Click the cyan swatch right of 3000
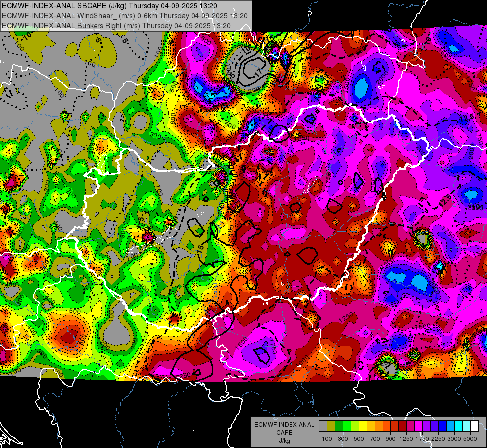Viewport: 487px width, 448px height. tap(459, 426)
